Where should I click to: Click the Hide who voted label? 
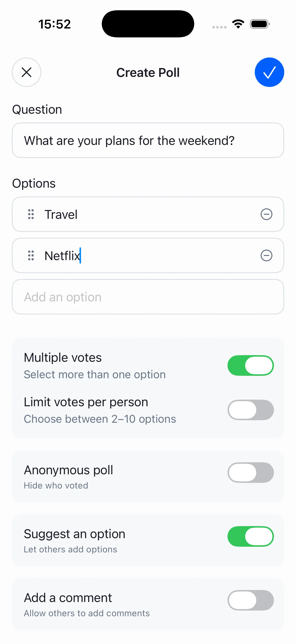56,485
